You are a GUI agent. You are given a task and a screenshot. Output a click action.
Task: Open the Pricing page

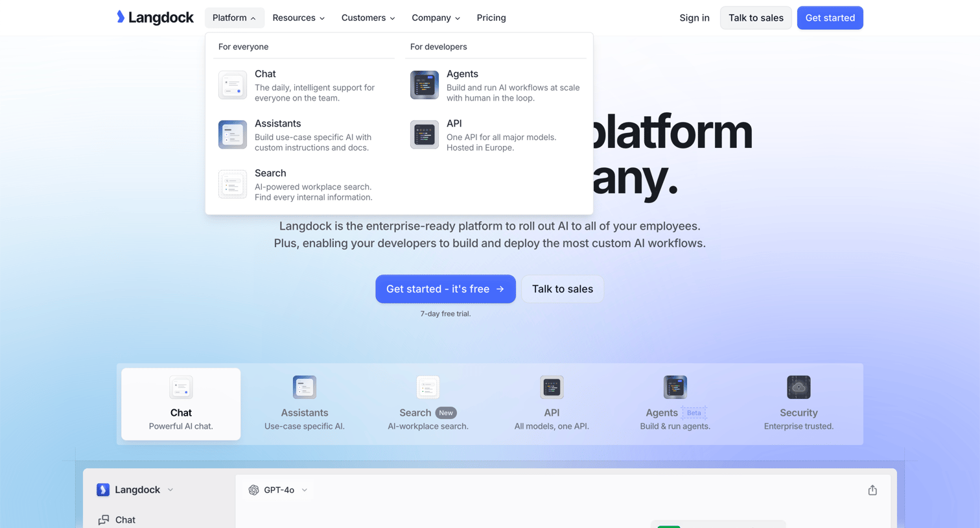[491, 18]
